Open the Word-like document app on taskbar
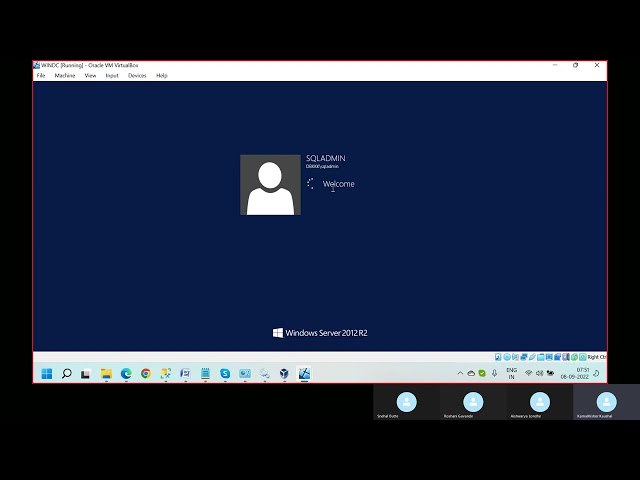This screenshot has height=480, width=640. [x=185, y=373]
